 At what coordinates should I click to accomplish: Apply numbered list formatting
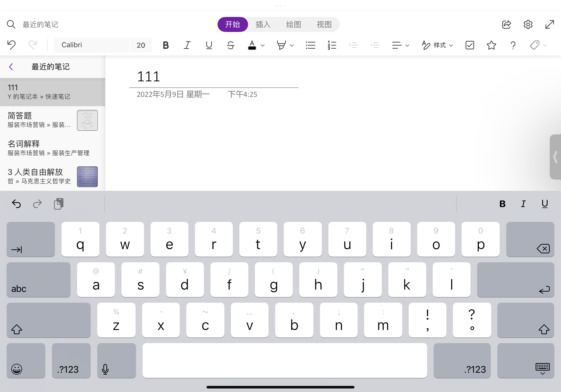pos(332,45)
